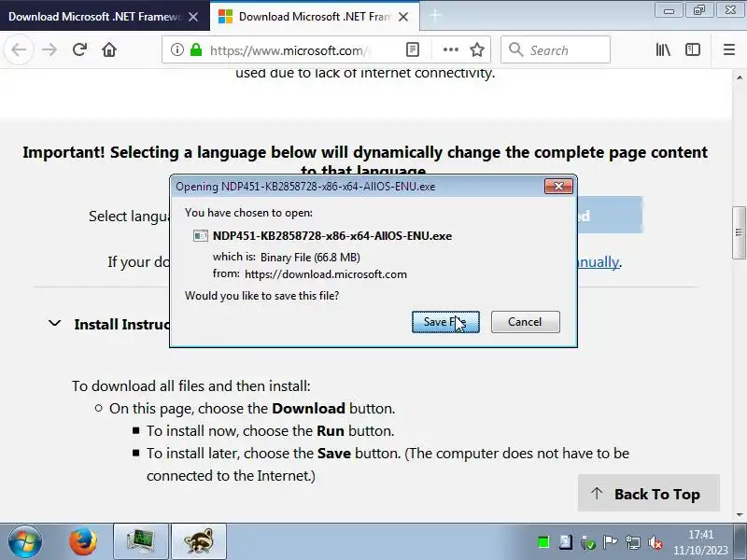This screenshot has height=560, width=747.
Task: Click the bold 'Run' word in instructions
Action: click(x=331, y=430)
